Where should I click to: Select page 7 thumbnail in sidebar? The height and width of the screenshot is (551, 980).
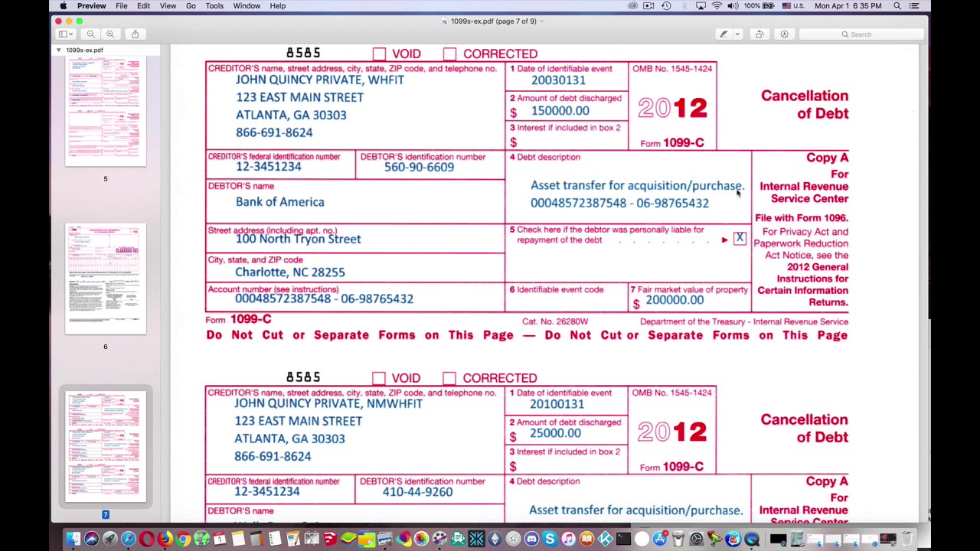[106, 447]
